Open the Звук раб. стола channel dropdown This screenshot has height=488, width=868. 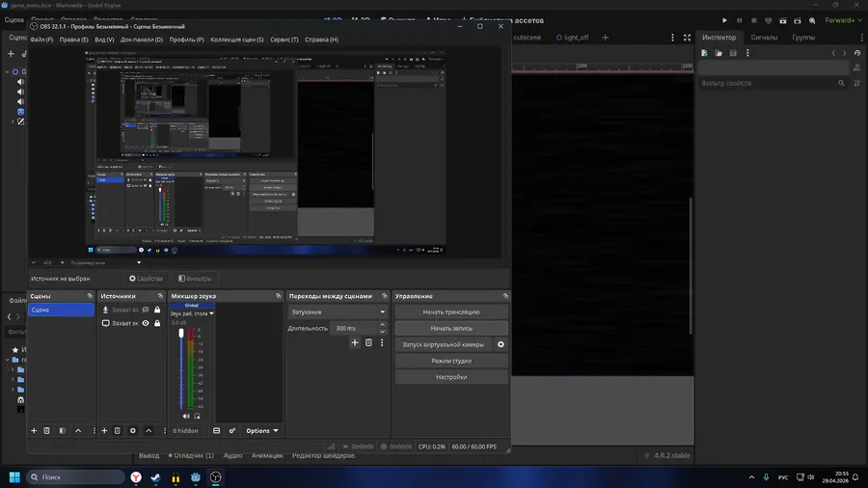click(192, 313)
